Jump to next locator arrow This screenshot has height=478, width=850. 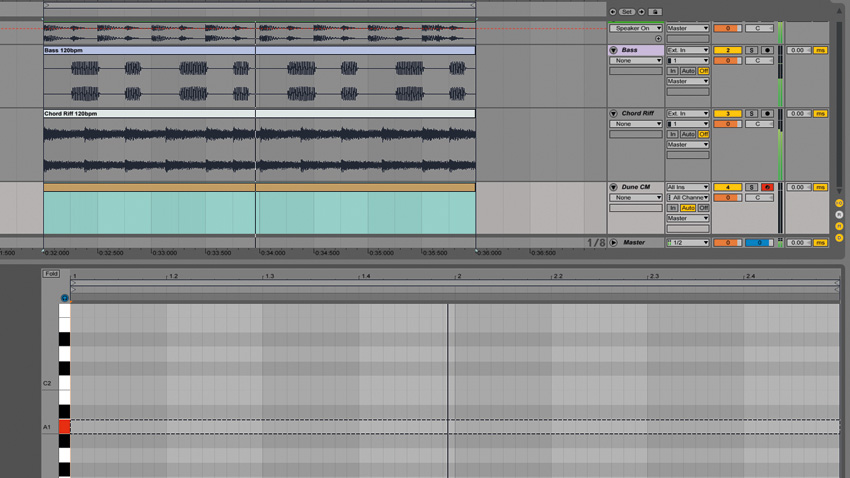pyautogui.click(x=641, y=12)
